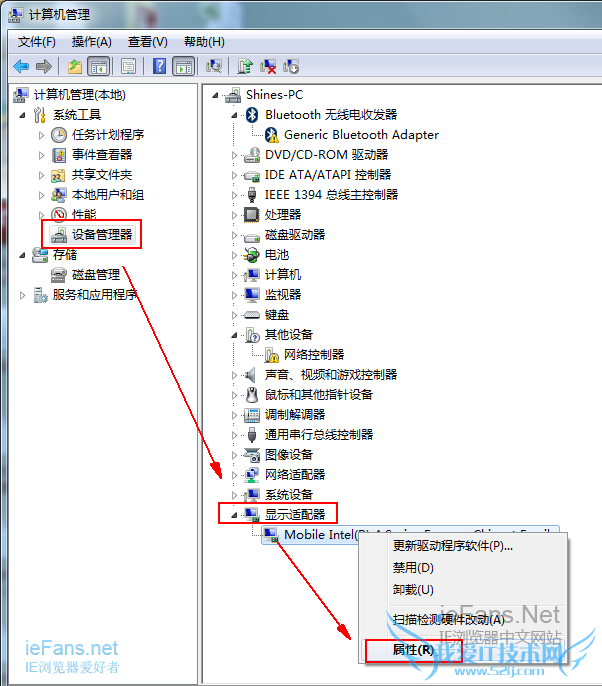Collapse the 存储 tree node

pos(22,256)
